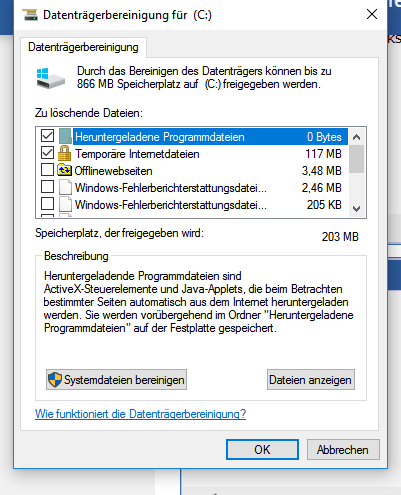Uncheck Heruntergeladene Programmdateien checkbox

(x=47, y=136)
